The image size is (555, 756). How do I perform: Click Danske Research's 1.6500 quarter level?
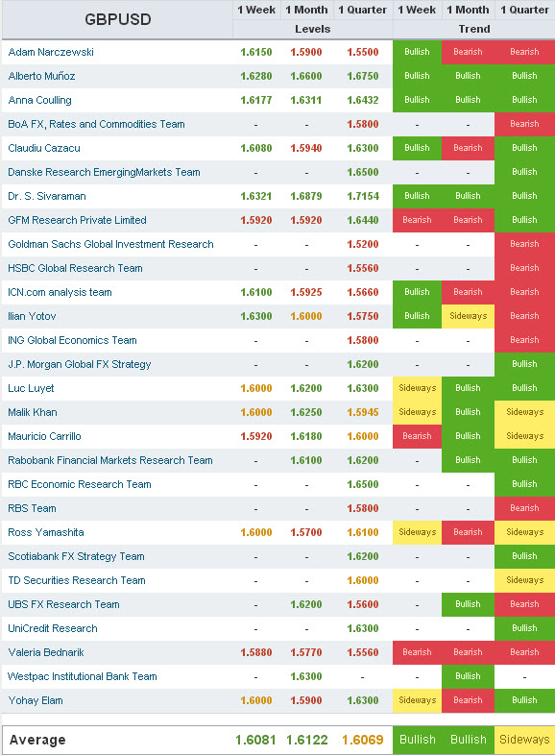tap(363, 172)
